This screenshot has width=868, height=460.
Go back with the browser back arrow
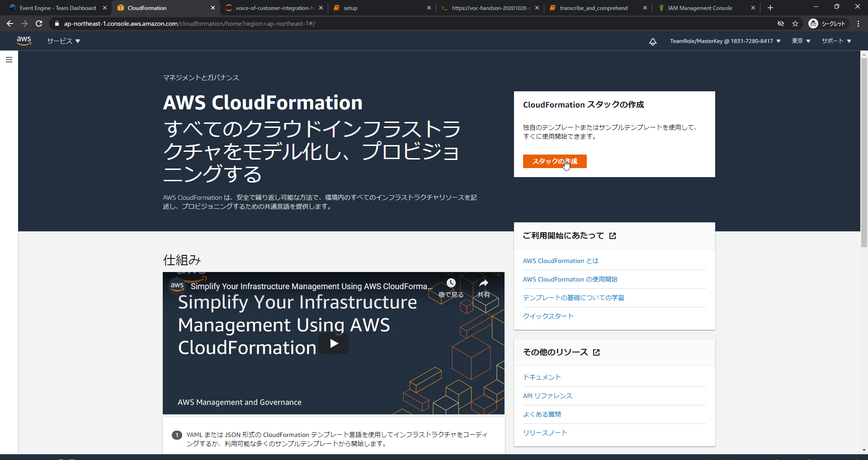[10, 23]
